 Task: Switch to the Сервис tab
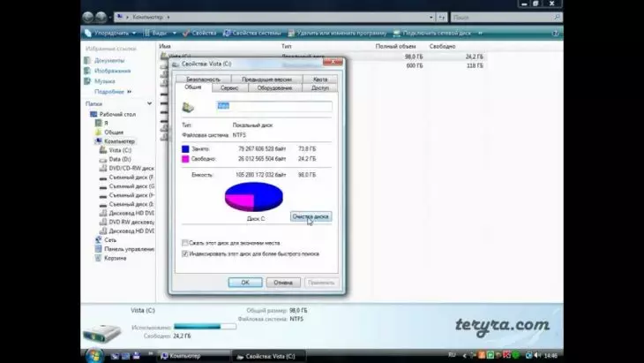tap(229, 88)
